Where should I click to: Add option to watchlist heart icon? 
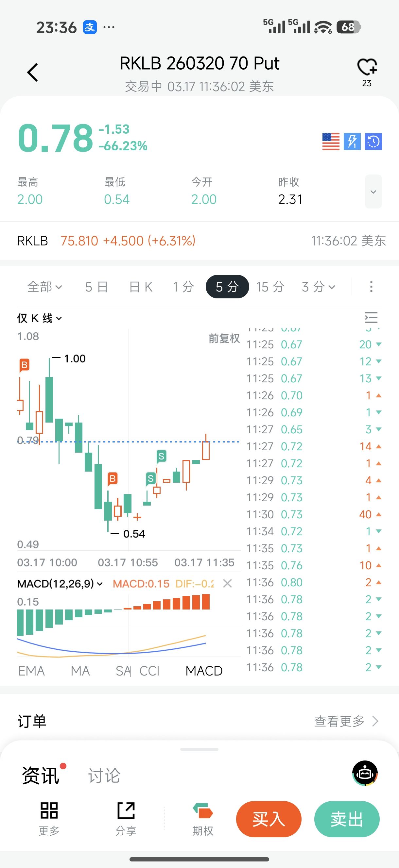click(367, 67)
